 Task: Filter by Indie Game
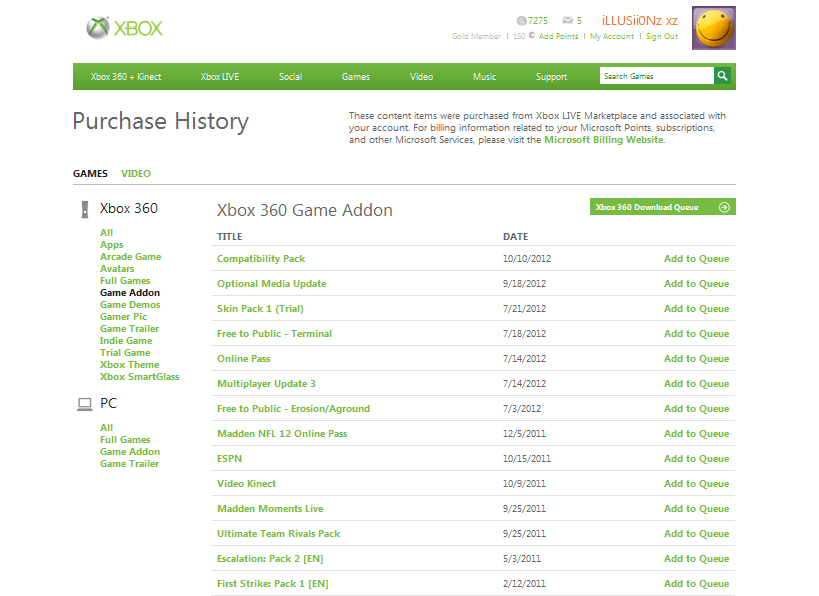point(126,341)
